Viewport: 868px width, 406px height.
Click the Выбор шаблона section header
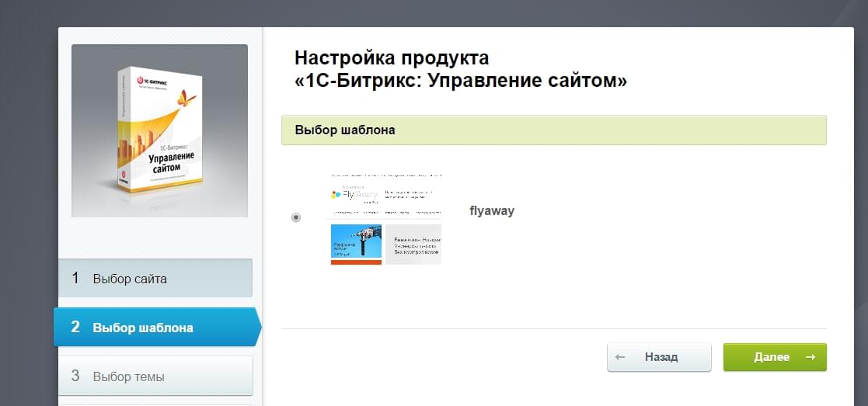point(553,130)
